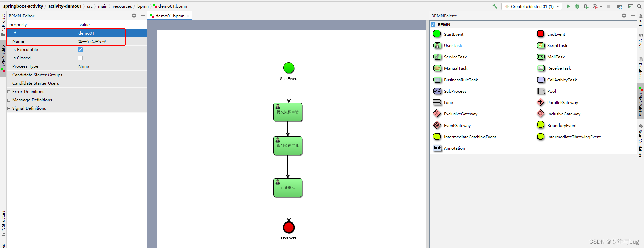The image size is (644, 248).
Task: Select Candidate Starter Groups property row
Action: (x=77, y=75)
